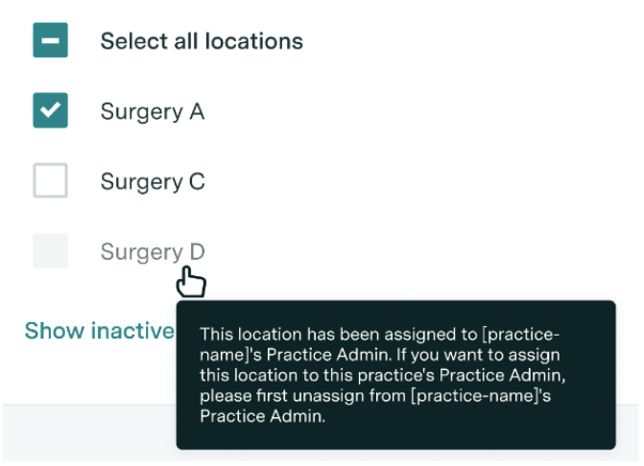Click the "Select all locations" label text
The image size is (644, 466).
tap(201, 42)
